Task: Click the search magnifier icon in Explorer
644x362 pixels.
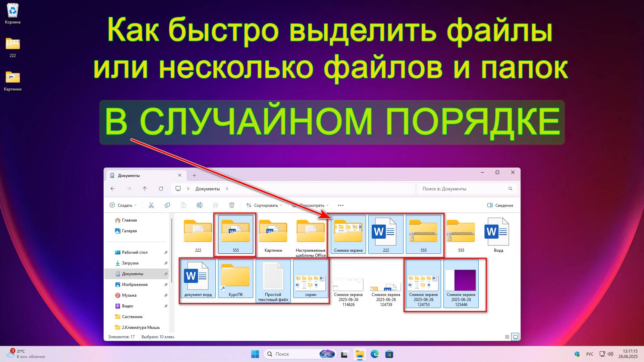Action: 511,189
